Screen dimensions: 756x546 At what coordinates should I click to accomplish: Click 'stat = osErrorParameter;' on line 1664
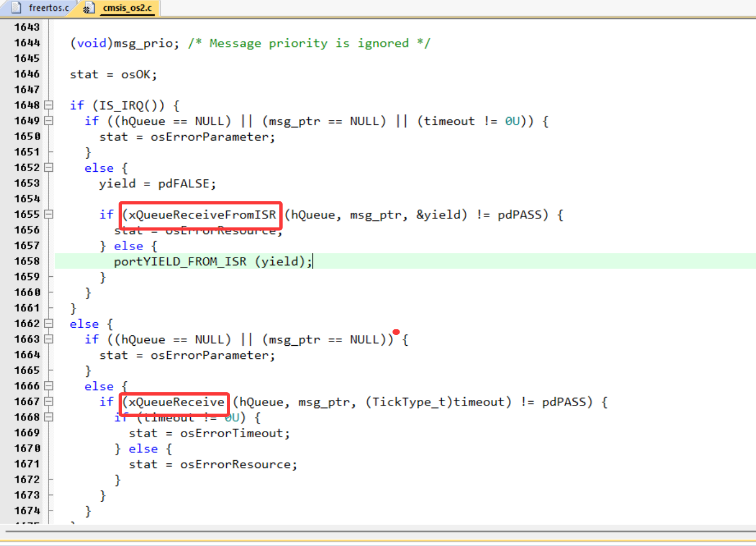pos(187,356)
